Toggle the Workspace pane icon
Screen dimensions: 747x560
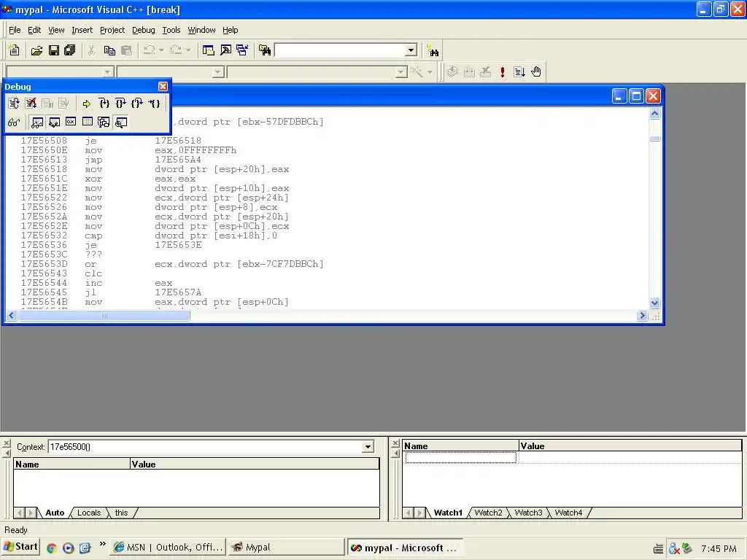(x=208, y=50)
